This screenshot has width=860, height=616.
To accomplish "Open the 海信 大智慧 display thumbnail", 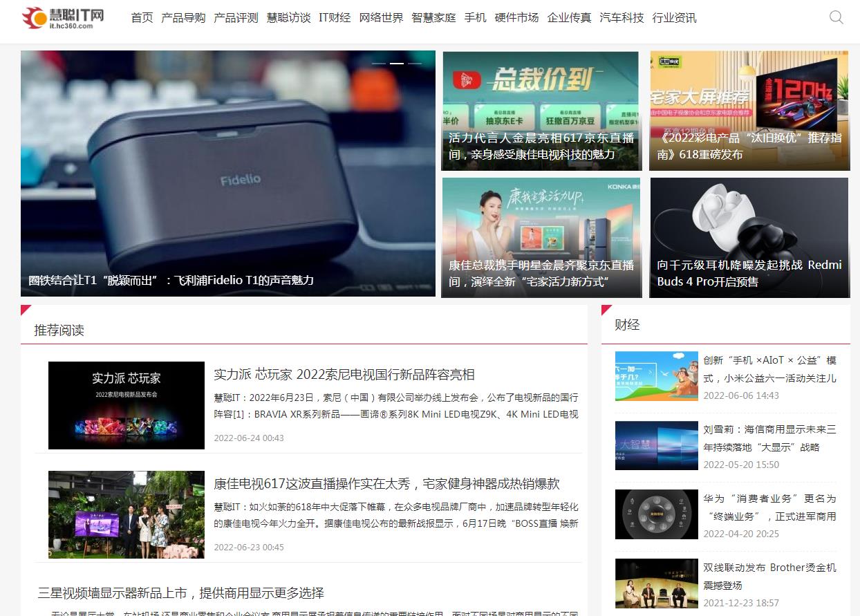I will click(657, 445).
